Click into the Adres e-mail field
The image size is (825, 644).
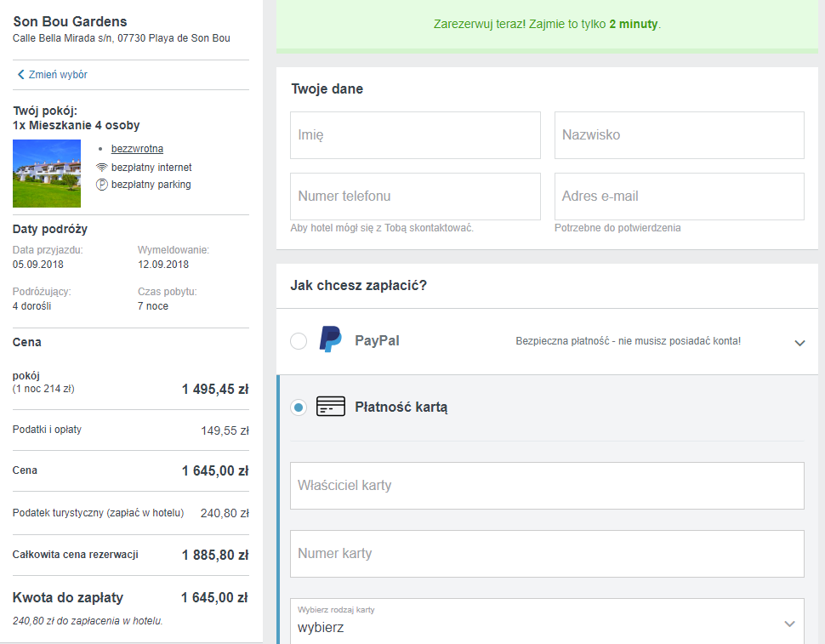tap(680, 197)
